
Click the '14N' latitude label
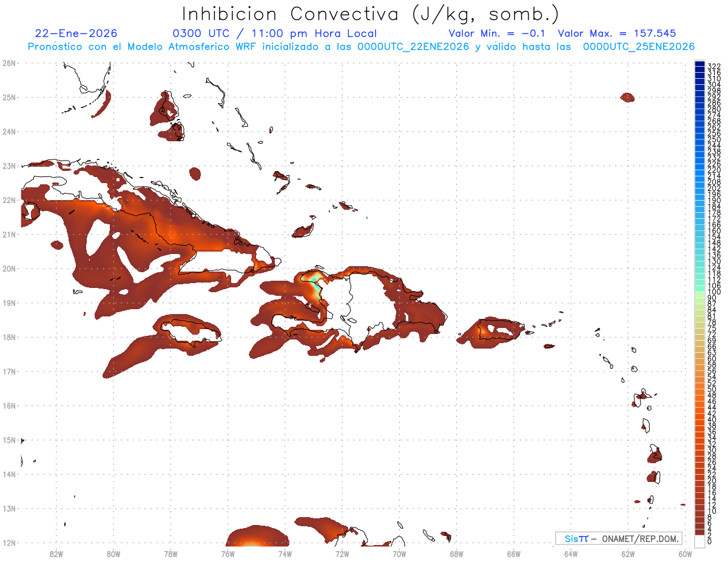click(x=8, y=474)
